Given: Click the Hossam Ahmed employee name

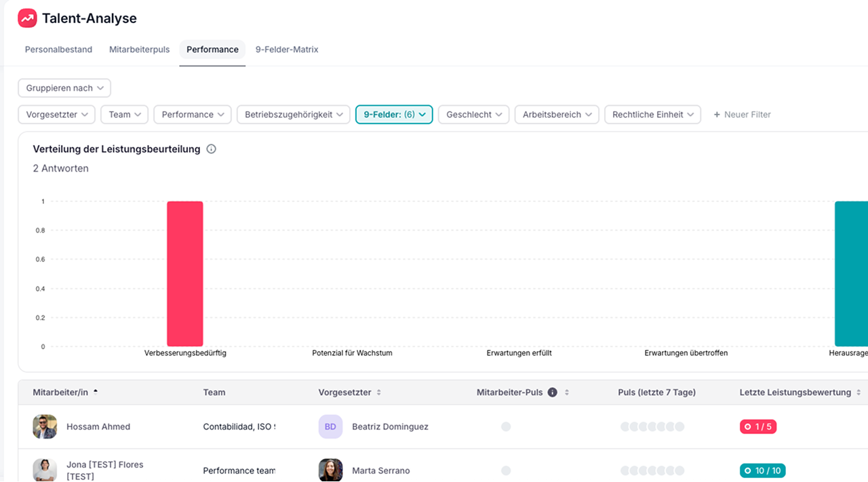Looking at the screenshot, I should tap(98, 426).
